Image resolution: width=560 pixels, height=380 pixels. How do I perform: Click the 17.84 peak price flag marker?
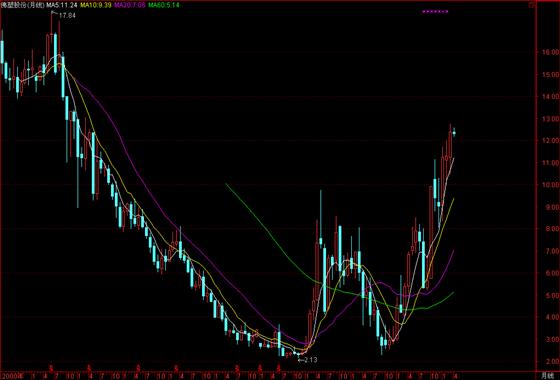pyautogui.click(x=64, y=15)
